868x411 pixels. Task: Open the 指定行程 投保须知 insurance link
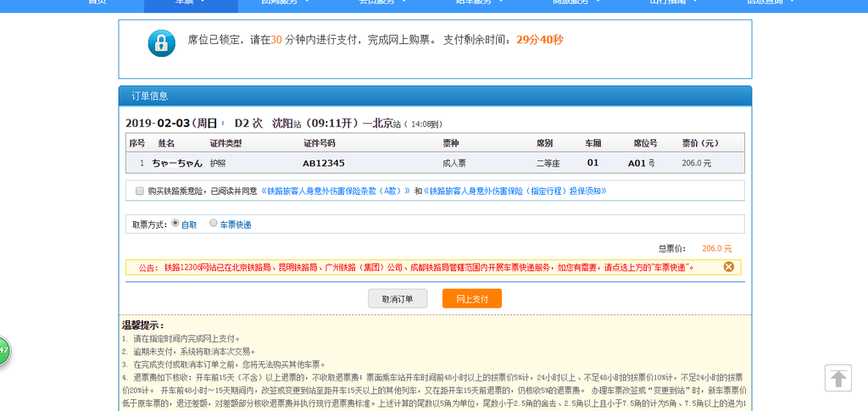[x=515, y=191]
